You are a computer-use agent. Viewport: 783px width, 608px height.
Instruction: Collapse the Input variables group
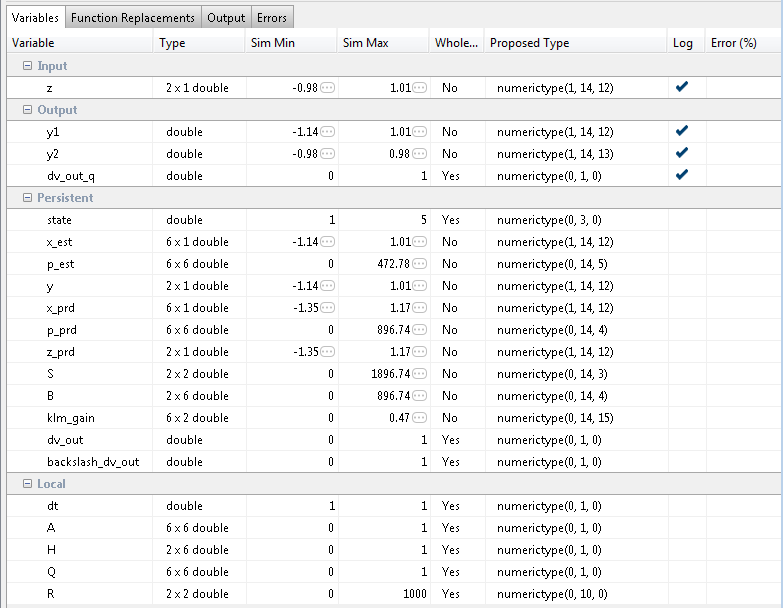(27, 66)
